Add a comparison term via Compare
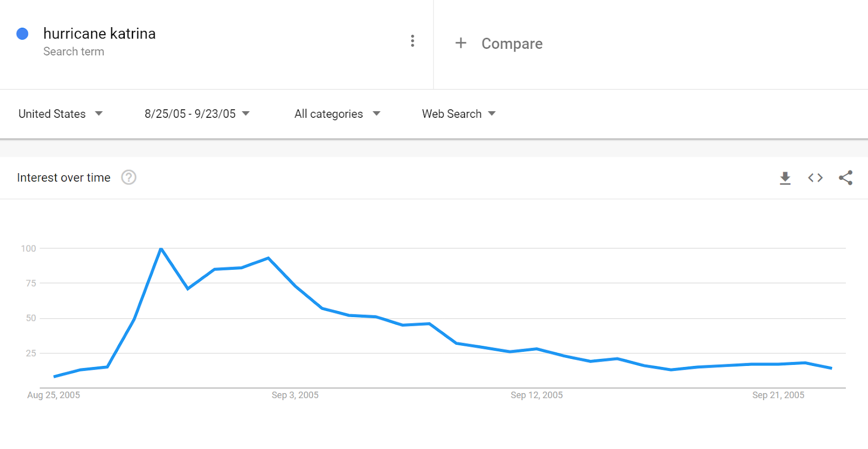868x449 pixels. [x=512, y=43]
